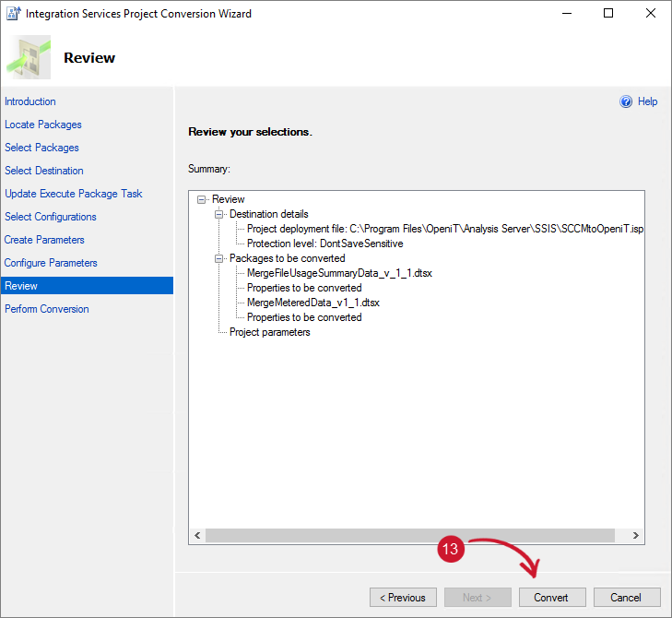
Task: Open the Locate Packages step
Action: click(x=43, y=125)
